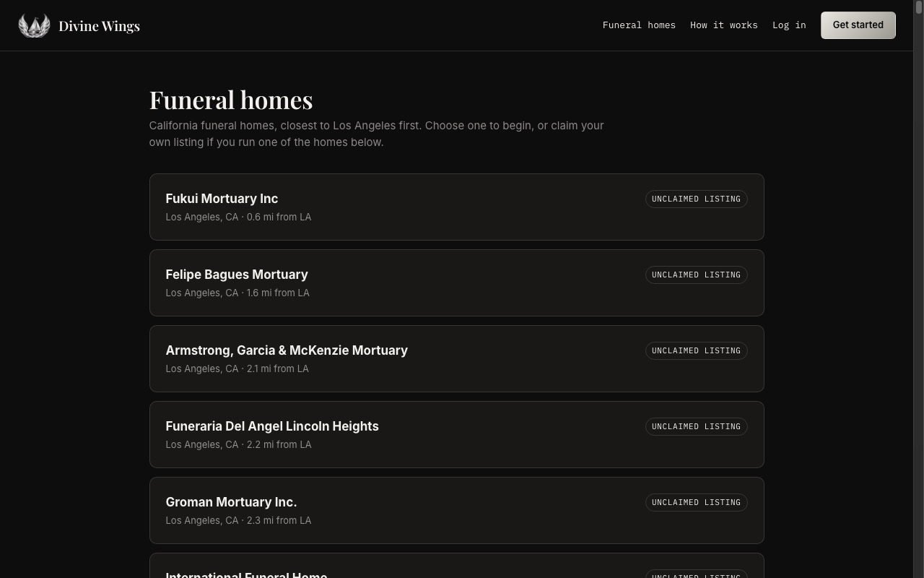This screenshot has width=924, height=578.
Task: Go to Funeral homes nav item
Action: click(x=639, y=25)
